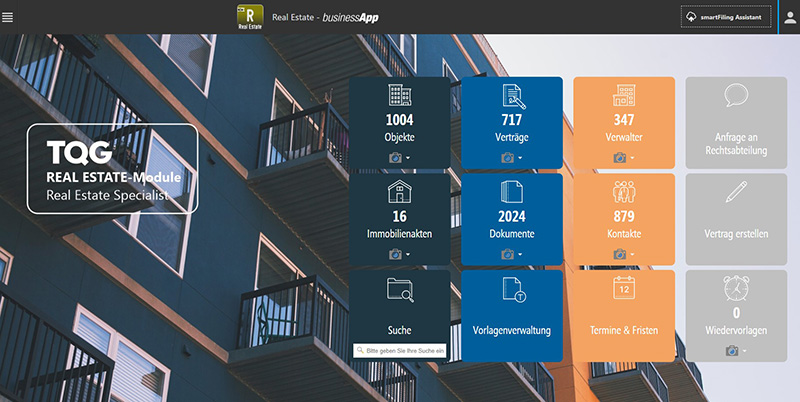Open Anfrage an Rechtsabteilung
The width and height of the screenshot is (800, 402).
click(736, 144)
